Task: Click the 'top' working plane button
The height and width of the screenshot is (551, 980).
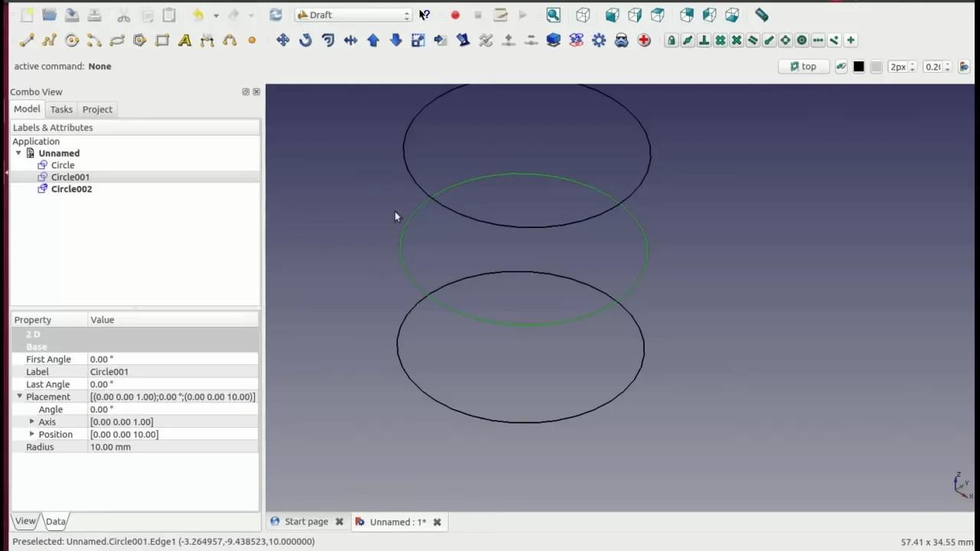Action: (803, 67)
